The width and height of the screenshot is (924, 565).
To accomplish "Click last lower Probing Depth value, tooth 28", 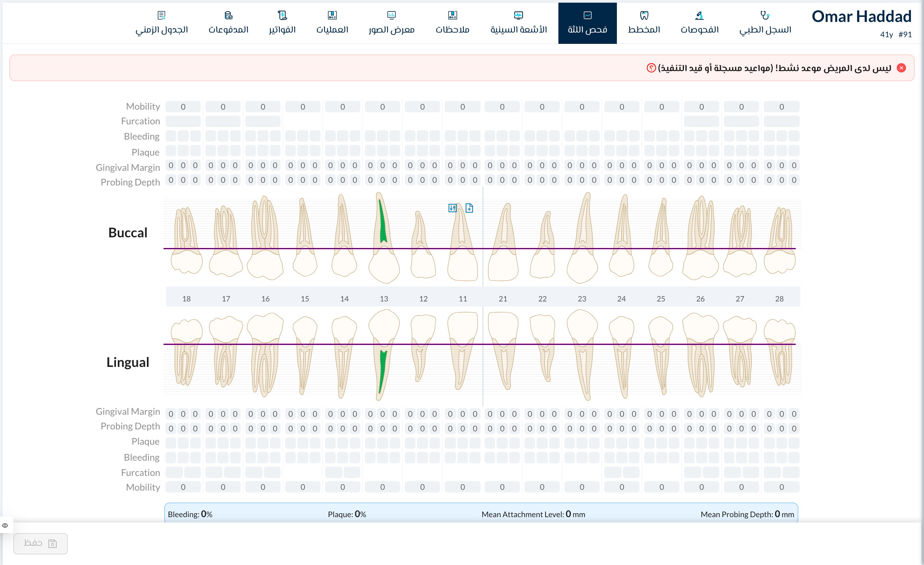I will [x=794, y=428].
